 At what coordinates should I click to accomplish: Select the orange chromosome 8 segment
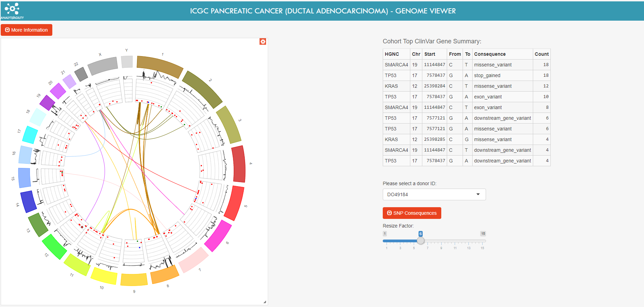(165, 274)
